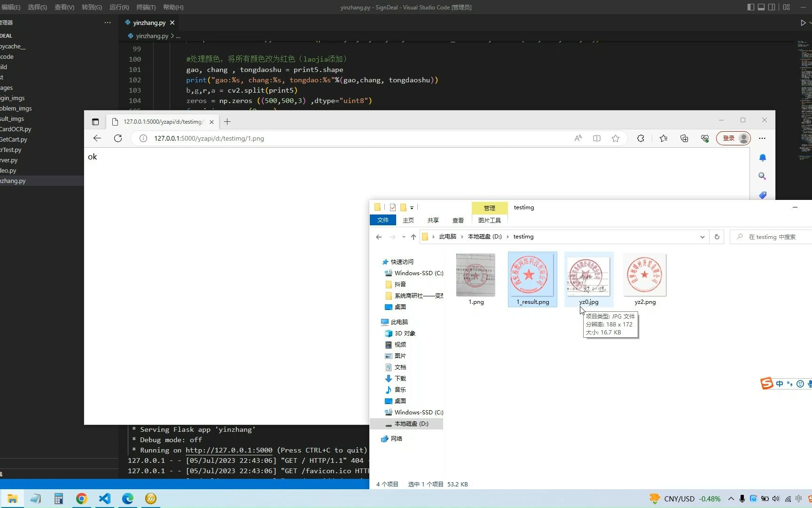Open Read Aloud in Edge address bar
Viewport: 812px width, 508px height.
tap(578, 138)
